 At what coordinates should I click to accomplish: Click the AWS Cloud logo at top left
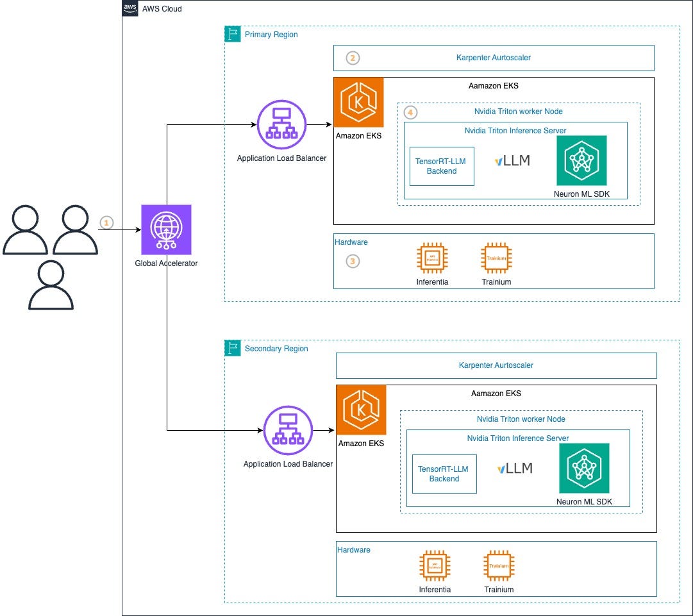coord(129,8)
